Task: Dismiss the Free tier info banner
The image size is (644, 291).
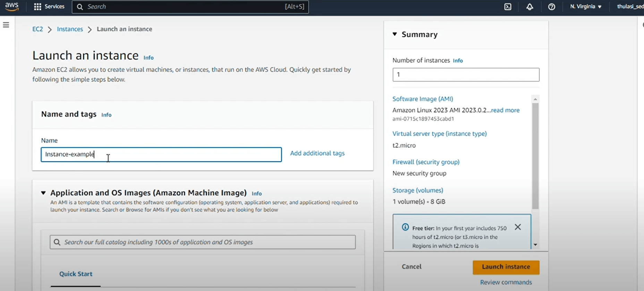Action: pos(518,227)
